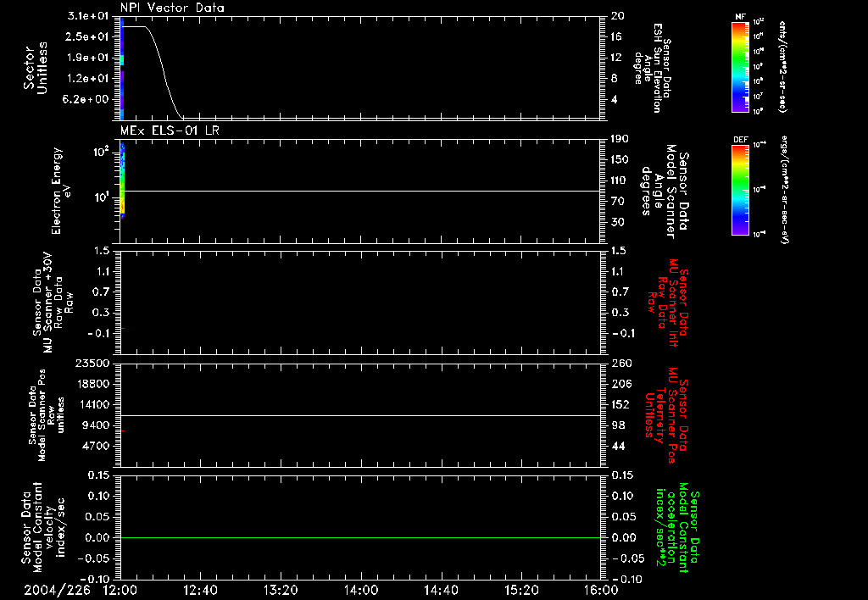Click the colored electron spectrogram strip at 12:00
The height and width of the screenshot is (600, 868).
[122, 181]
